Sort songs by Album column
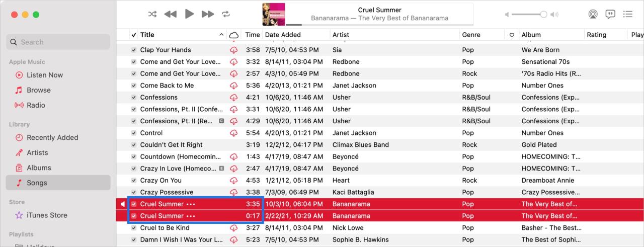This screenshot has height=247, width=644. (x=551, y=35)
